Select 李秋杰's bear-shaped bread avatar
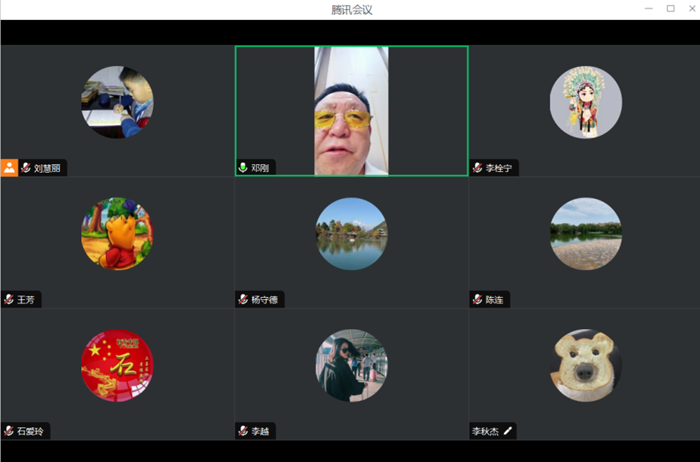This screenshot has height=462, width=700. pyautogui.click(x=585, y=365)
